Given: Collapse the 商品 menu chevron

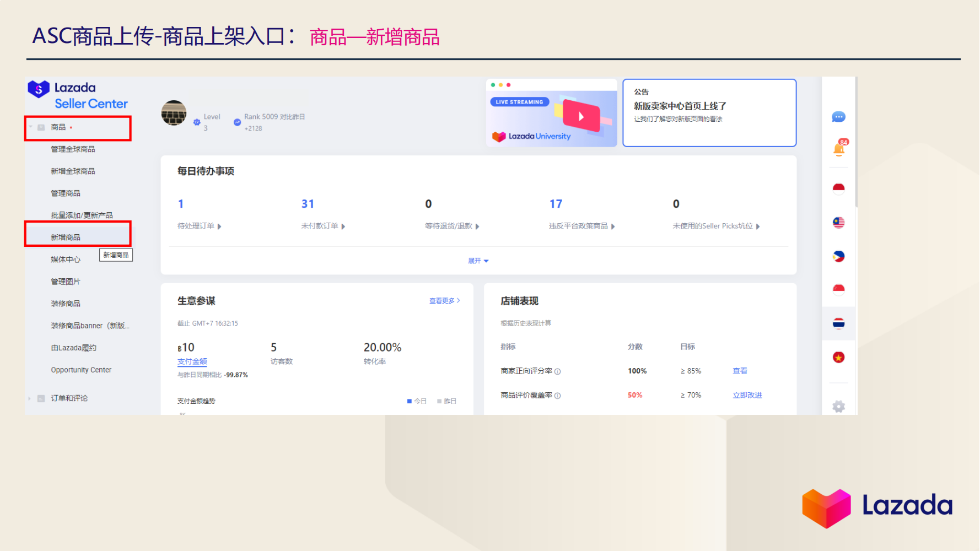Looking at the screenshot, I should tap(30, 127).
